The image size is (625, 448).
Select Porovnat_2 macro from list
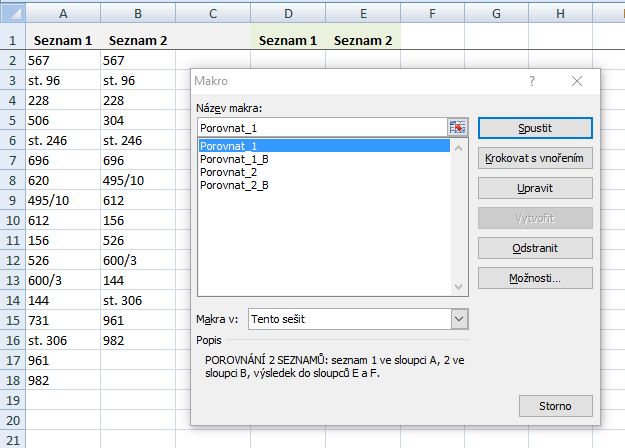point(228,172)
